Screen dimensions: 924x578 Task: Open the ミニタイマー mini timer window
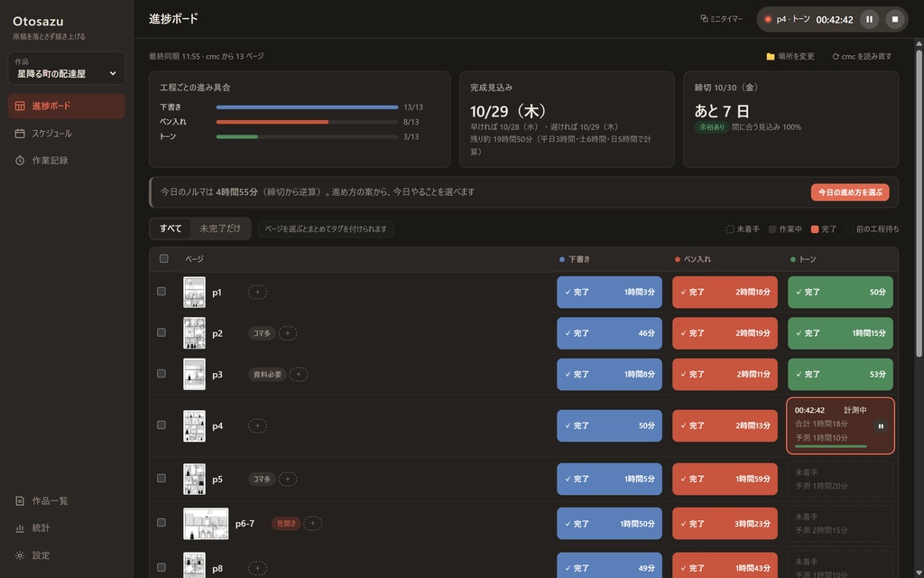point(722,19)
